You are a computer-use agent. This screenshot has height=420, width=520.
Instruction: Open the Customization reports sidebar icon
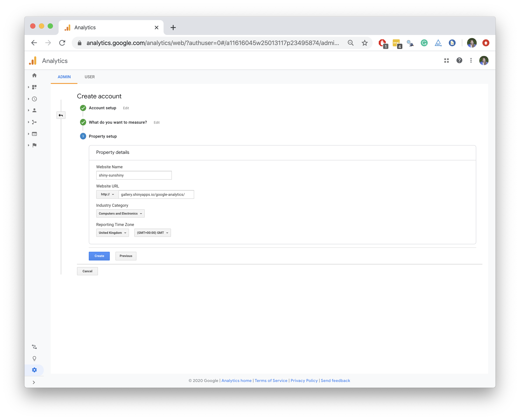coord(34,87)
